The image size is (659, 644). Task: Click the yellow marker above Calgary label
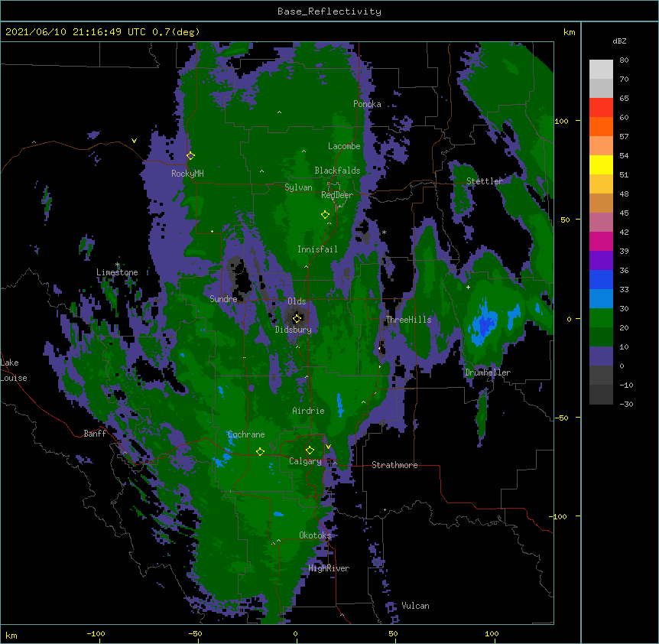pos(310,450)
